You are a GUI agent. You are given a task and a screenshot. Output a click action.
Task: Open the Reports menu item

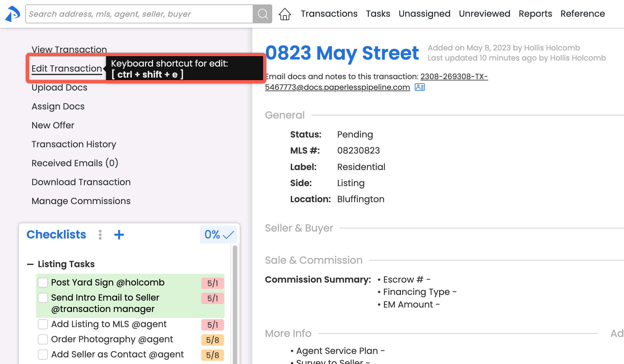(535, 14)
